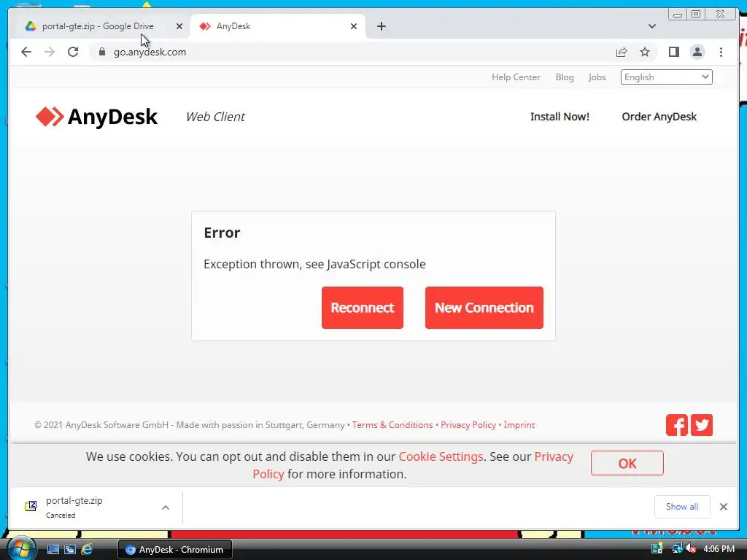The width and height of the screenshot is (747, 560).
Task: Expand the English language dropdown
Action: click(x=666, y=77)
